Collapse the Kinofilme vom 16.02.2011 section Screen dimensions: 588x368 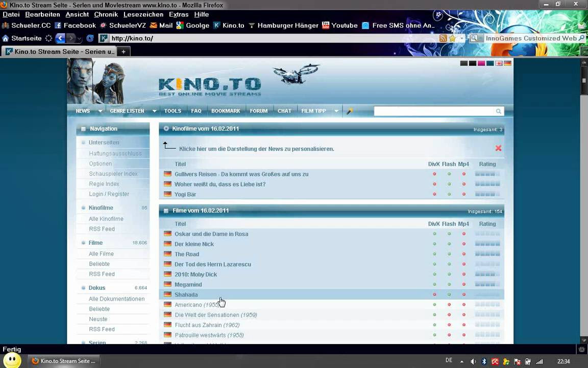coord(166,128)
